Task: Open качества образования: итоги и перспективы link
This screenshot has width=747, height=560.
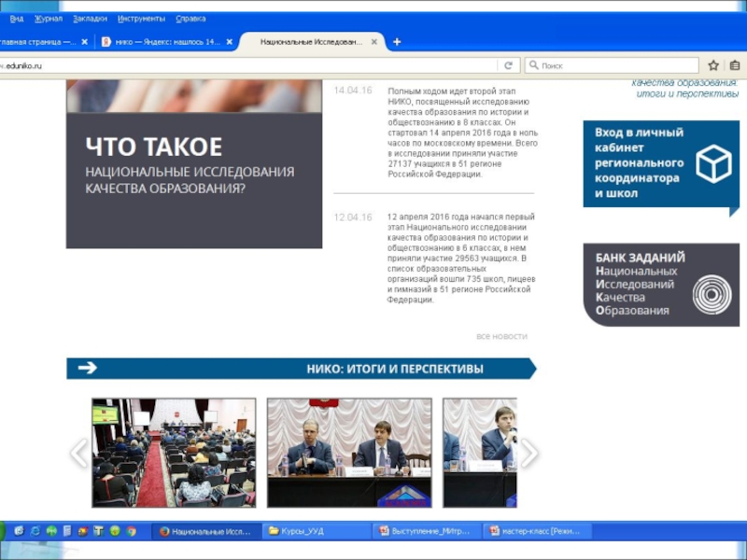Action: click(686, 88)
